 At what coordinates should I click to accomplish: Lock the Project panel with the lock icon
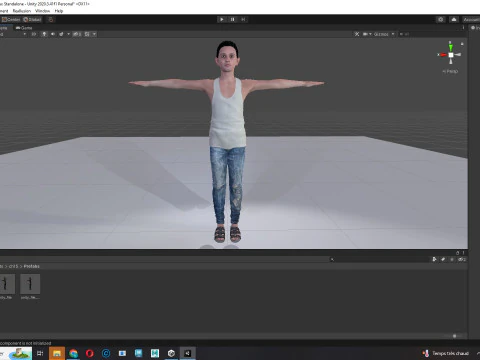pyautogui.click(x=457, y=253)
